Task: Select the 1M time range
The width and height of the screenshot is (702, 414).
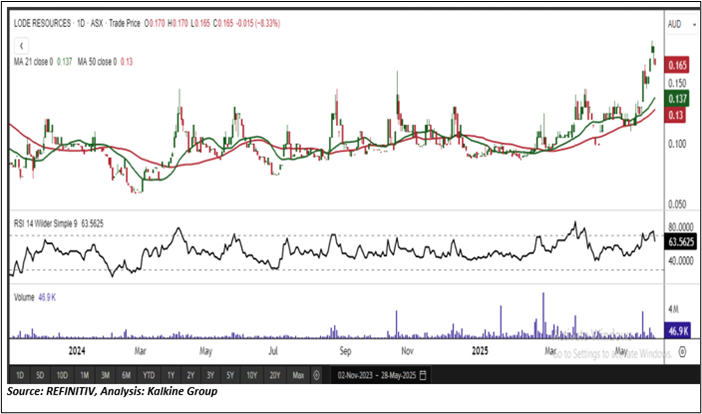Action: (85, 375)
